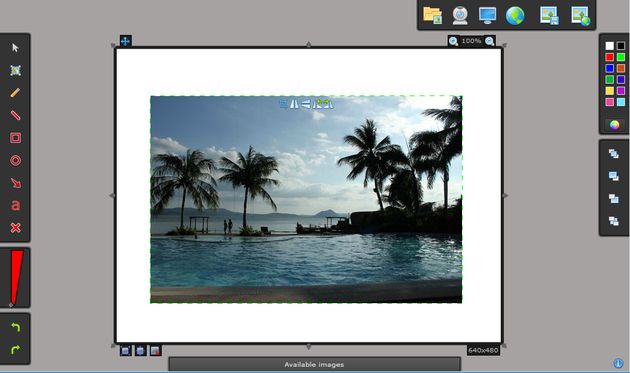
Task: Pick the pencil freehand tool
Action: [x=15, y=93]
